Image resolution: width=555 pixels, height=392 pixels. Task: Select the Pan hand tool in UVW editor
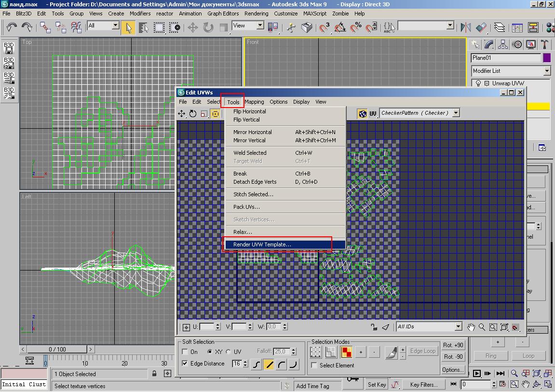(471, 327)
